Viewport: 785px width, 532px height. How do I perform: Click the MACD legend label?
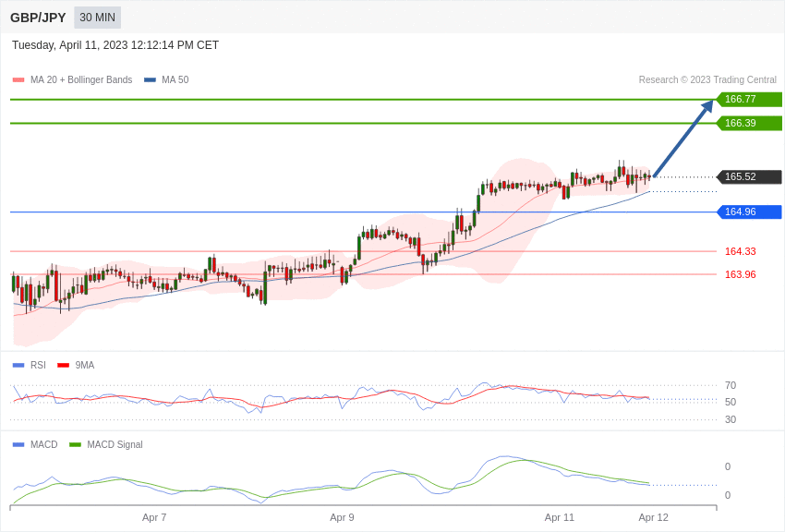44,444
